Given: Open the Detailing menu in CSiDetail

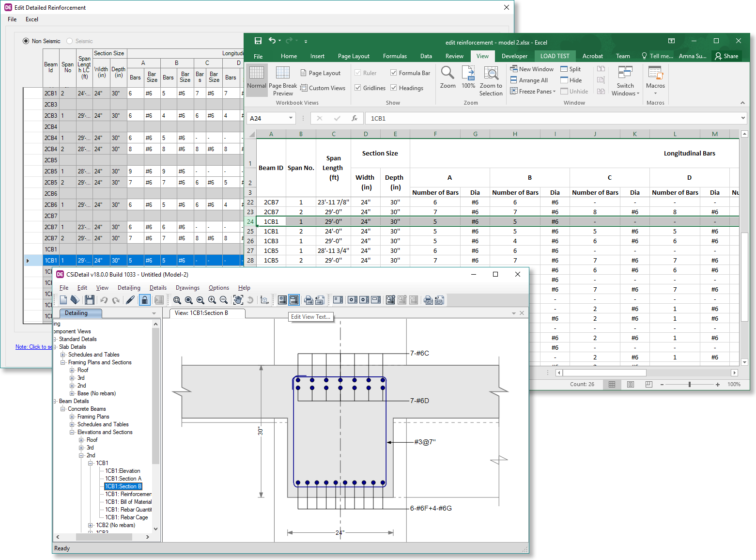Looking at the screenshot, I should (129, 288).
